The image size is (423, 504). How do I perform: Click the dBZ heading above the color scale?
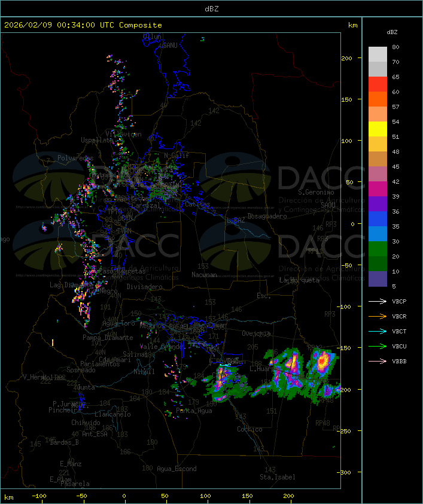(x=392, y=32)
